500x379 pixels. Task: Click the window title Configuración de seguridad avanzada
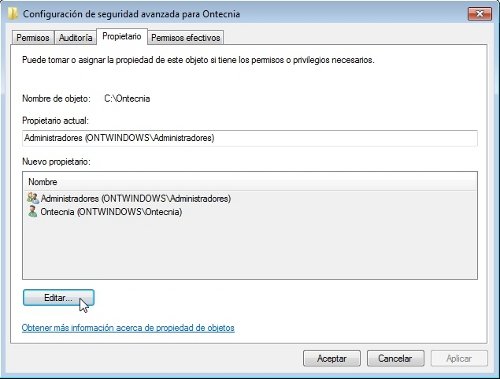click(131, 14)
